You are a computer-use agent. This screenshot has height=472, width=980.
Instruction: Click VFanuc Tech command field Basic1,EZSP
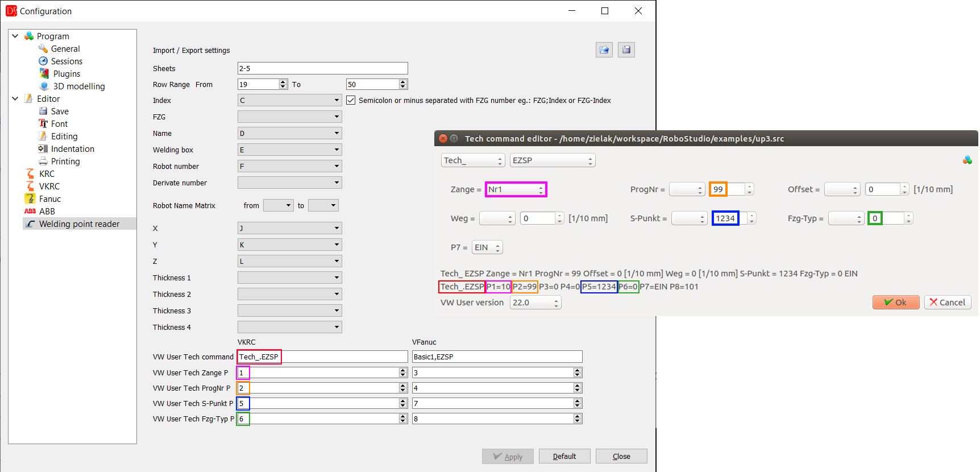click(497, 357)
